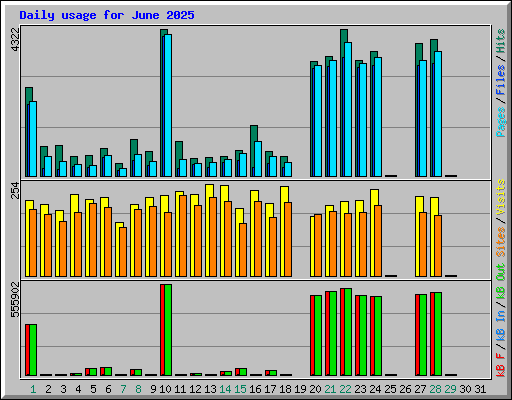Click the 'Hits' legend label
512x400 pixels.
pyautogui.click(x=500, y=41)
